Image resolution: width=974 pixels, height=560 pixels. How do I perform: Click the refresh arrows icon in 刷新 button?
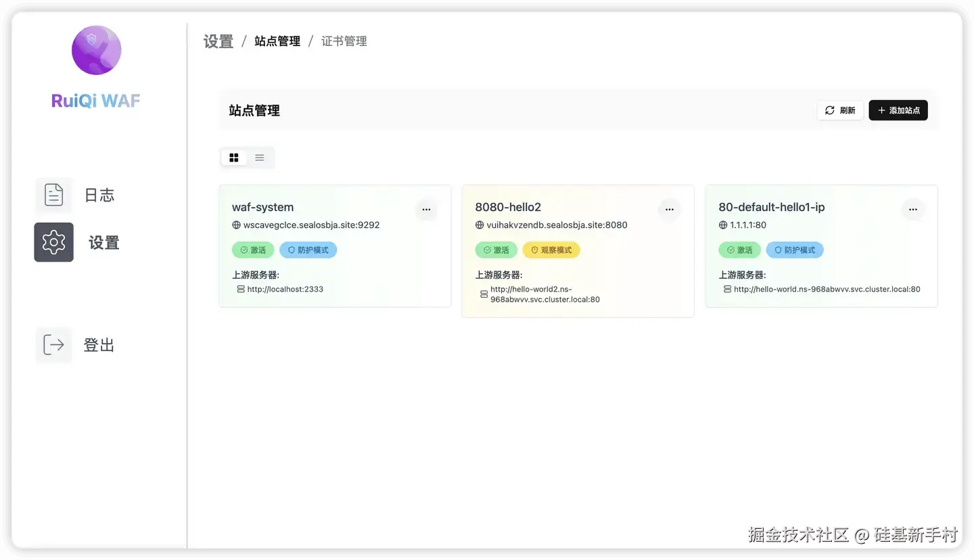830,110
